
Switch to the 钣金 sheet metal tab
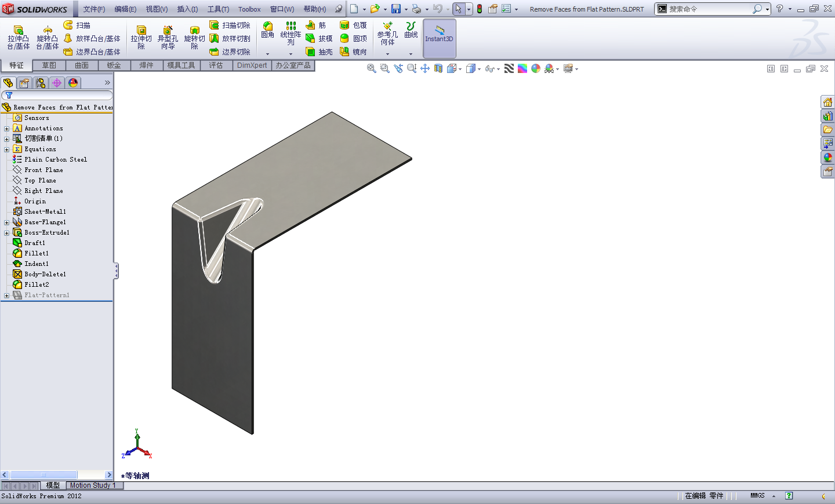click(114, 65)
